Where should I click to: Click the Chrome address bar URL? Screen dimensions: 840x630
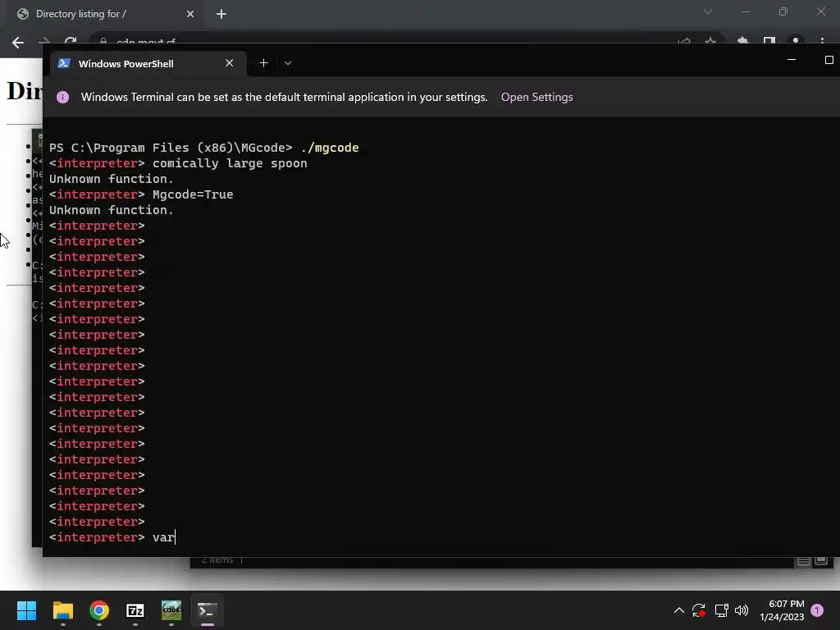coord(146,41)
